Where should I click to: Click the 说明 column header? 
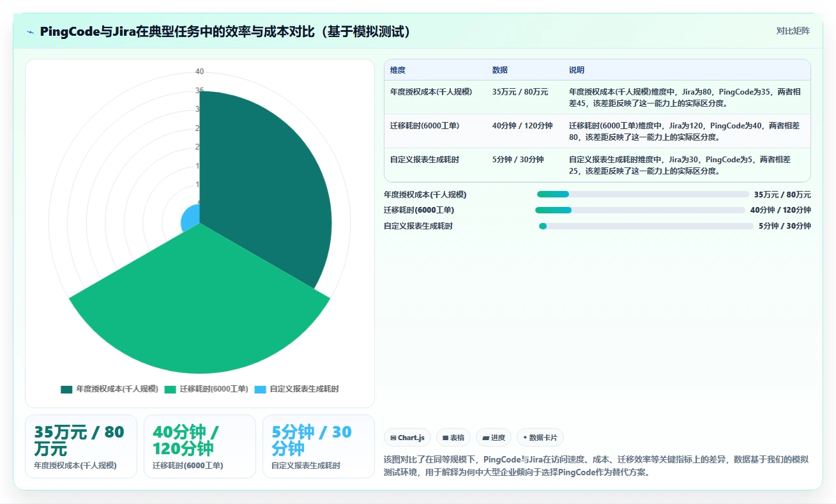click(x=577, y=70)
